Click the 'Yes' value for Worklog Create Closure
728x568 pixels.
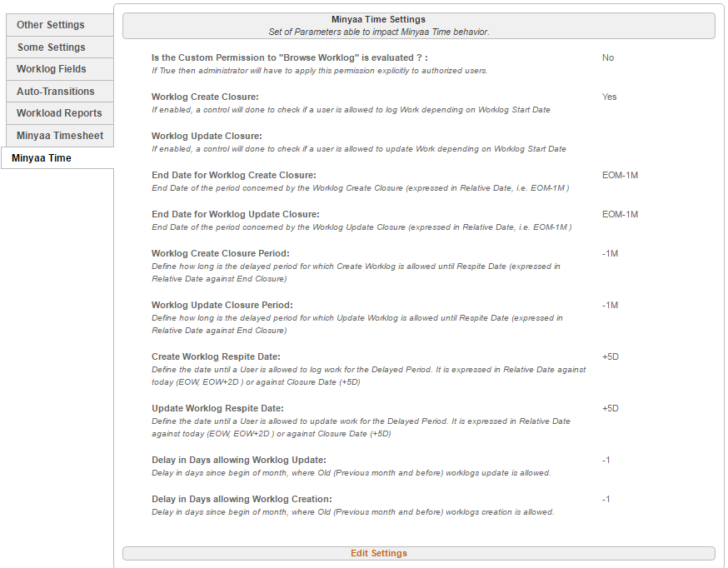tap(609, 97)
